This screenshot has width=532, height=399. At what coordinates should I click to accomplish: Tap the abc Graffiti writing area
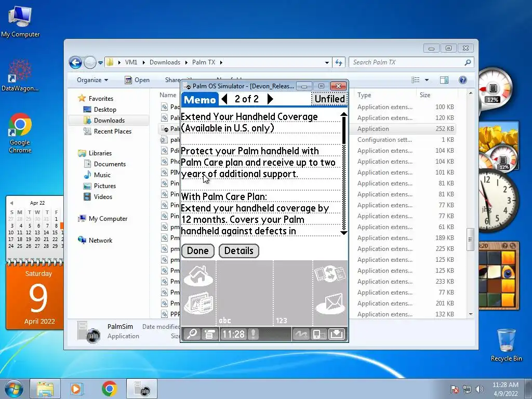244,294
